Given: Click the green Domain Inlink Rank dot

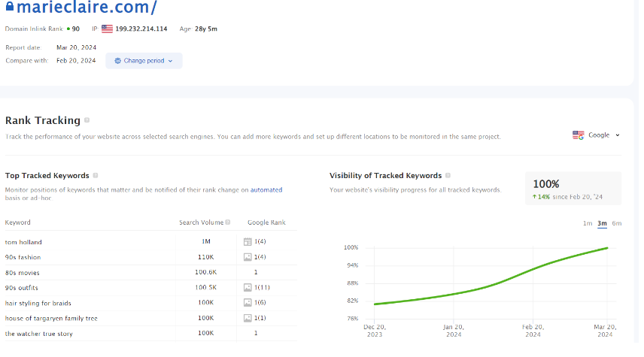Looking at the screenshot, I should (x=68, y=29).
